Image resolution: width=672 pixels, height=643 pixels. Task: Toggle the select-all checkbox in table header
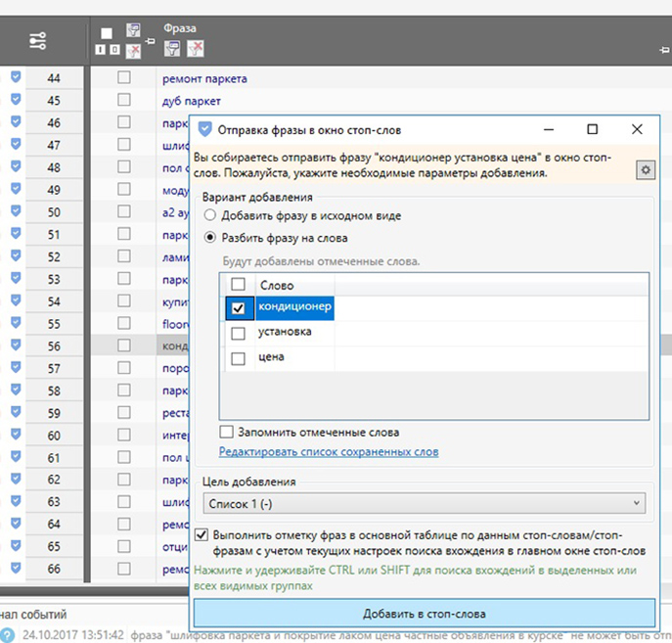[x=107, y=33]
